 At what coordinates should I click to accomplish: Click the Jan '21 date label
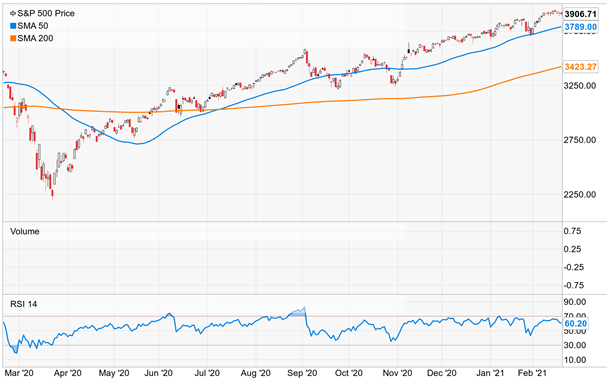tap(490, 373)
